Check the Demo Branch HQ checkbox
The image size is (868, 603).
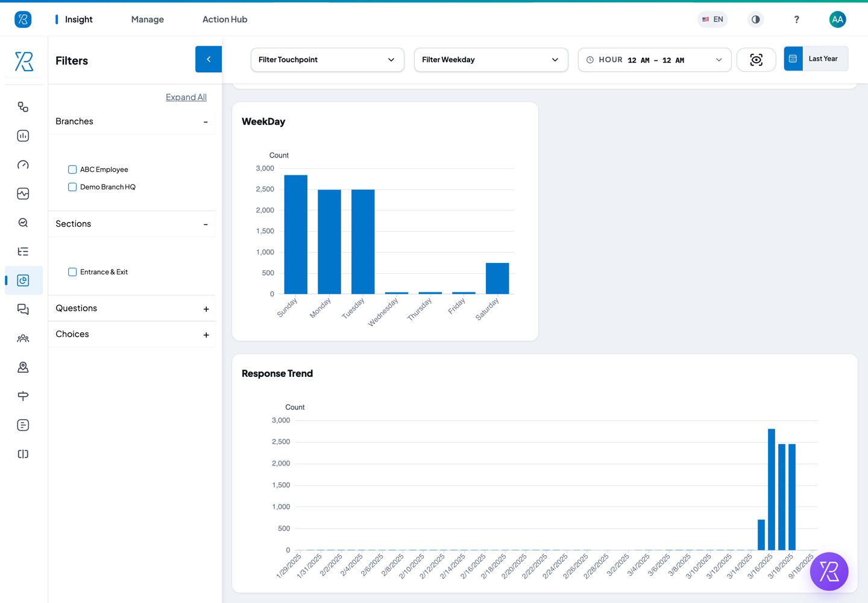coord(72,187)
